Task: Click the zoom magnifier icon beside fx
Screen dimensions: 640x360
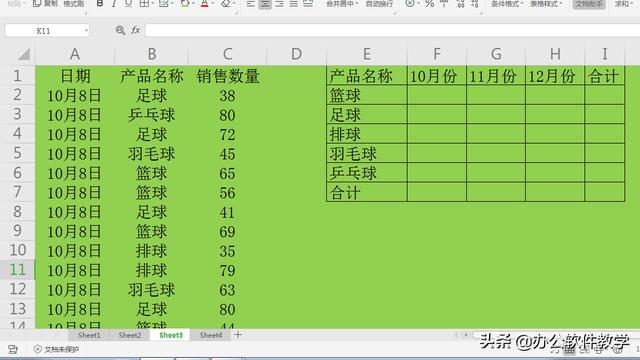Action: click(120, 30)
